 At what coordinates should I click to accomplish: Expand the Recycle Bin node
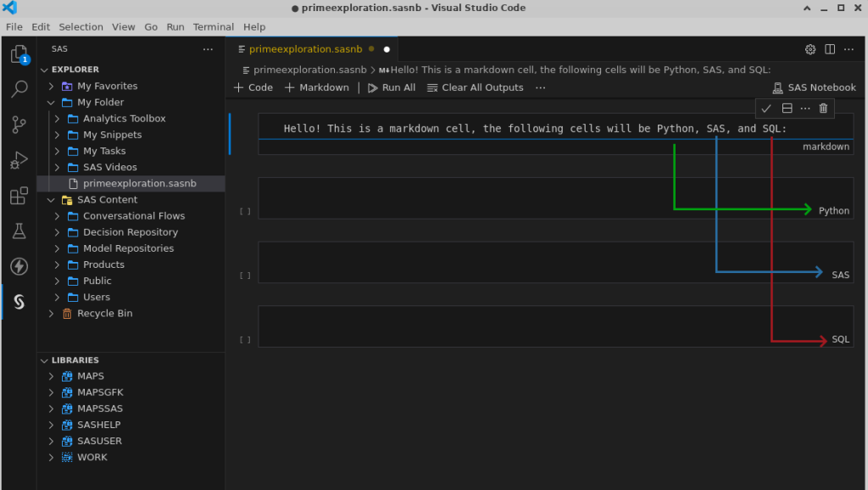pyautogui.click(x=51, y=314)
